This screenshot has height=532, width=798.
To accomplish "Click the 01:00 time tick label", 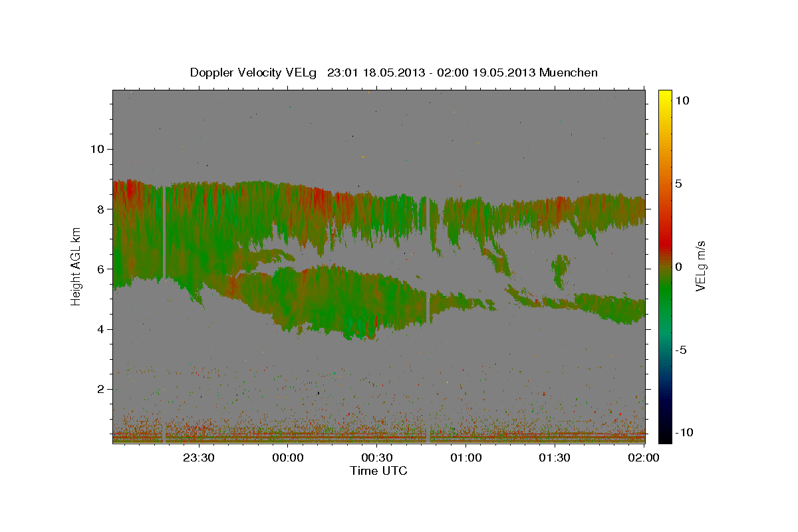I will click(465, 458).
